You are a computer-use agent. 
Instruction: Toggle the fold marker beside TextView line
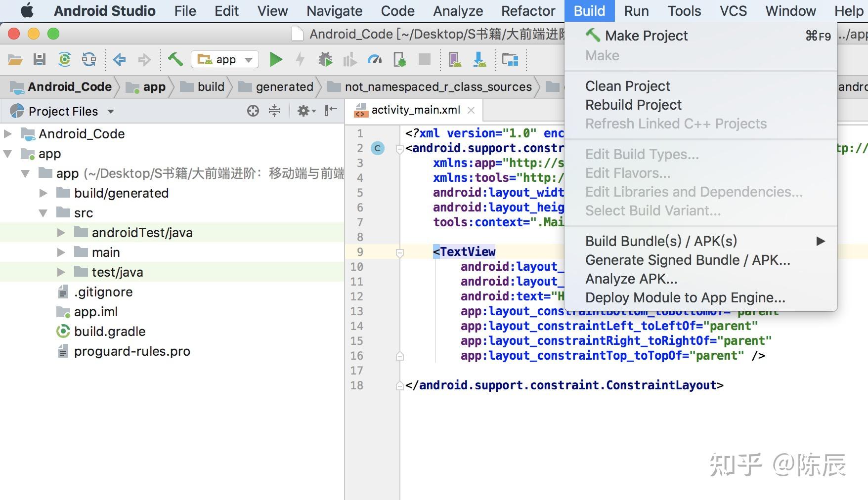[400, 252]
